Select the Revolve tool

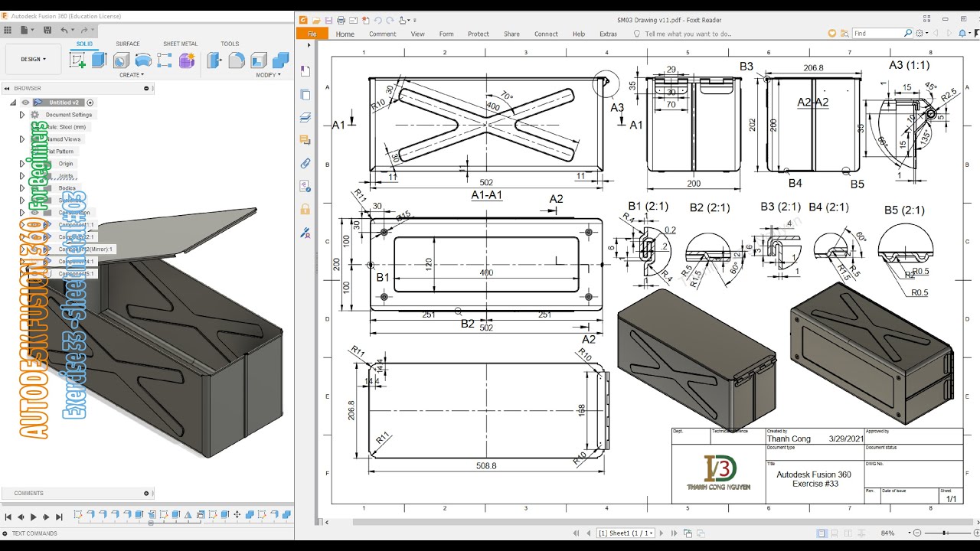click(121, 60)
